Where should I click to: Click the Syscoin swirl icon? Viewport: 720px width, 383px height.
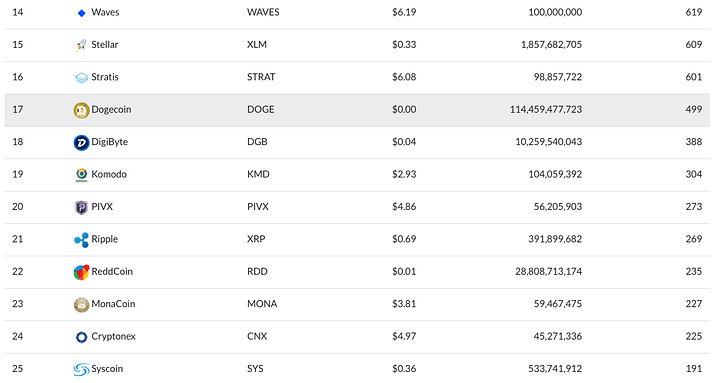click(x=81, y=369)
